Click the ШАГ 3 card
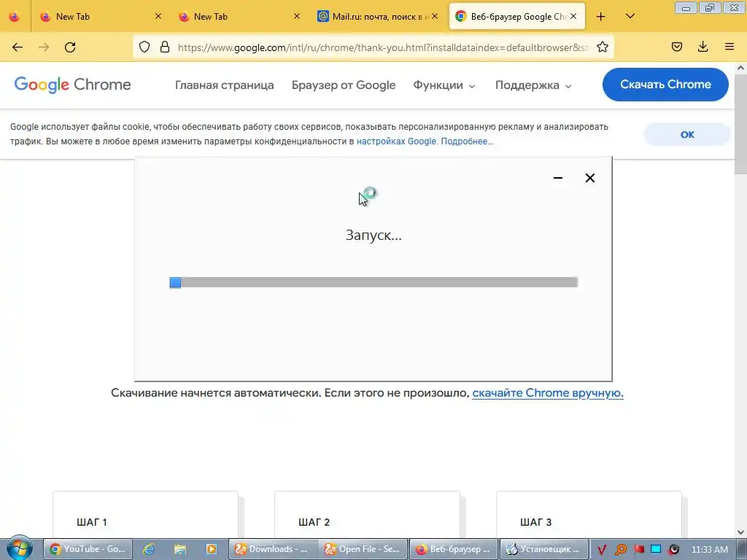Image resolution: width=747 pixels, height=560 pixels. 589,515
